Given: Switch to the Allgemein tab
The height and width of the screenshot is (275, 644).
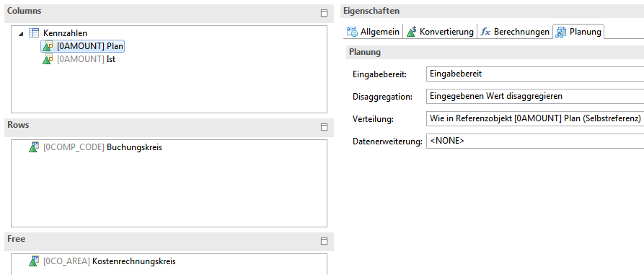Looking at the screenshot, I should [374, 32].
